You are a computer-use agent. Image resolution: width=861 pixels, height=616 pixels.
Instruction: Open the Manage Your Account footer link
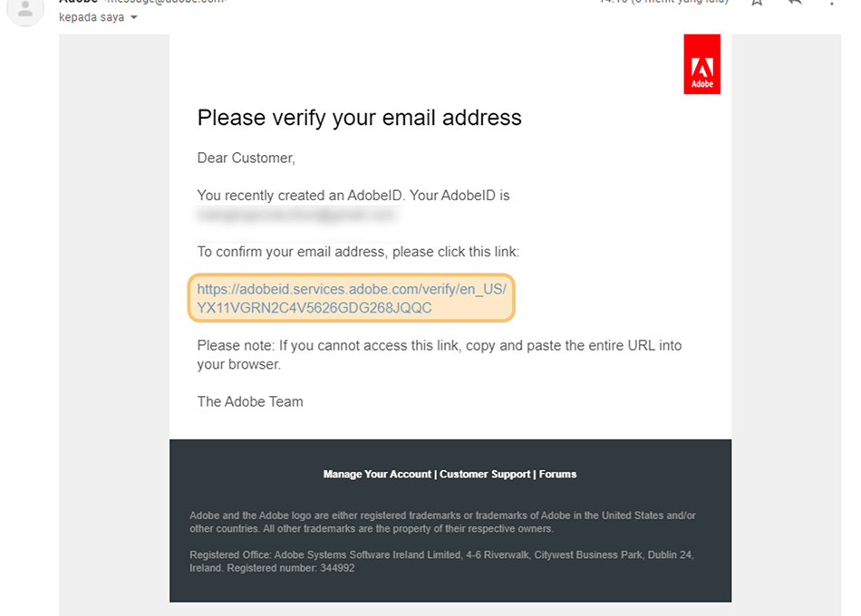coord(377,474)
